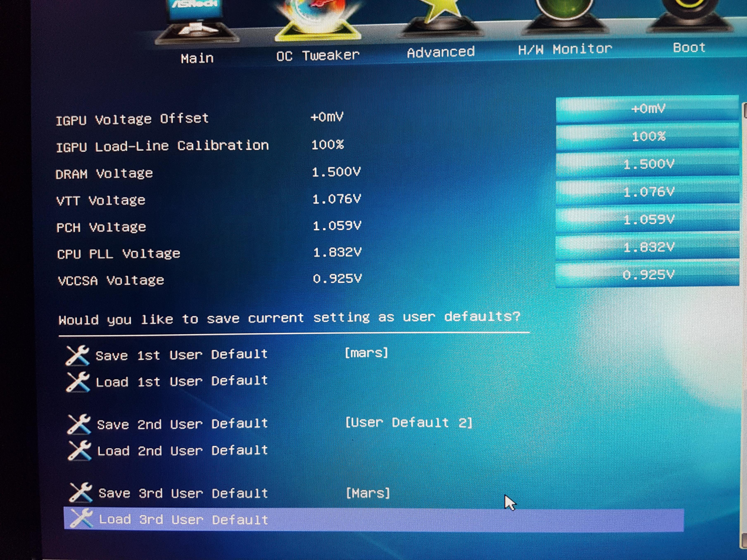The height and width of the screenshot is (560, 747).
Task: Click wrench icon beside Save 1st User Default
Action: click(78, 355)
